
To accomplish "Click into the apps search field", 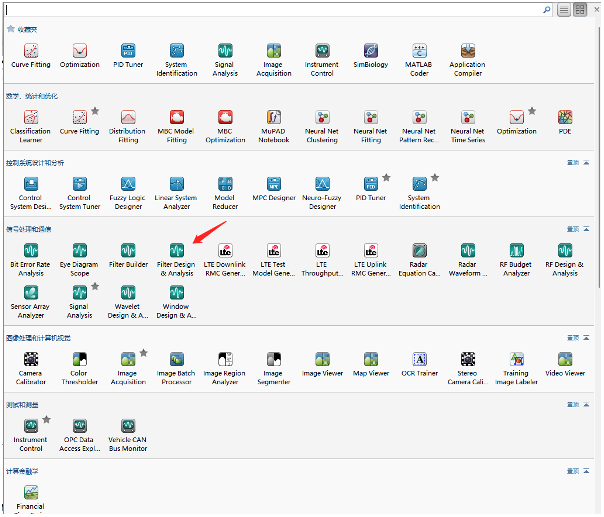I will click(x=270, y=9).
